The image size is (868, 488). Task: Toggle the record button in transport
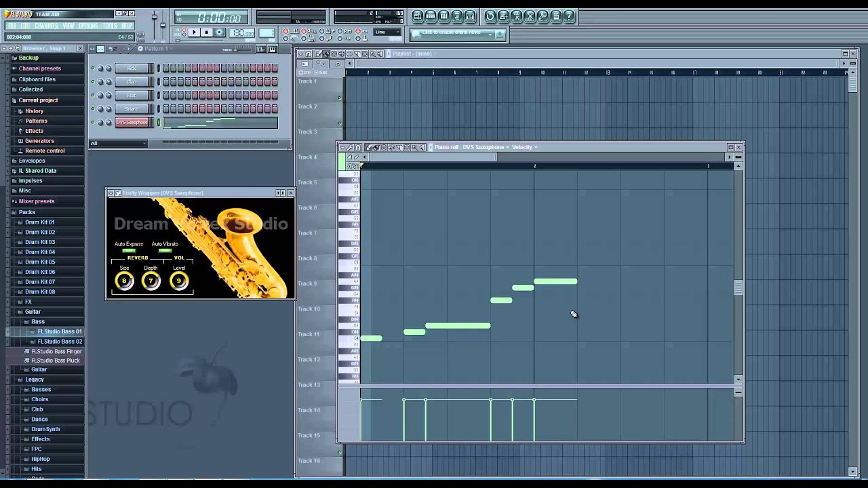pos(219,32)
